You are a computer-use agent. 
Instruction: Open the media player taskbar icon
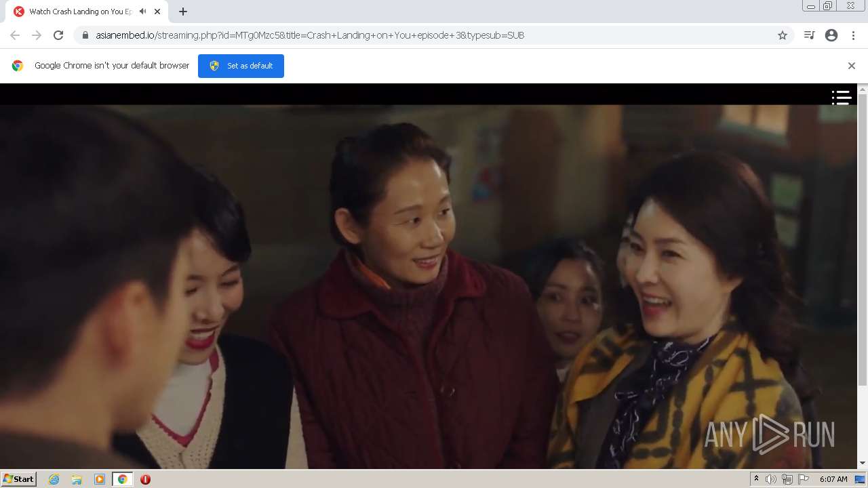[100, 479]
